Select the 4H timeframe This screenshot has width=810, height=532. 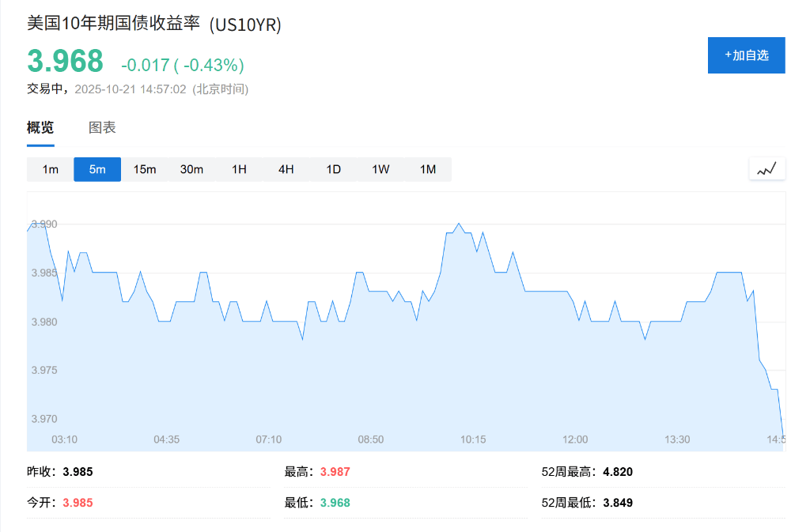pyautogui.click(x=286, y=168)
